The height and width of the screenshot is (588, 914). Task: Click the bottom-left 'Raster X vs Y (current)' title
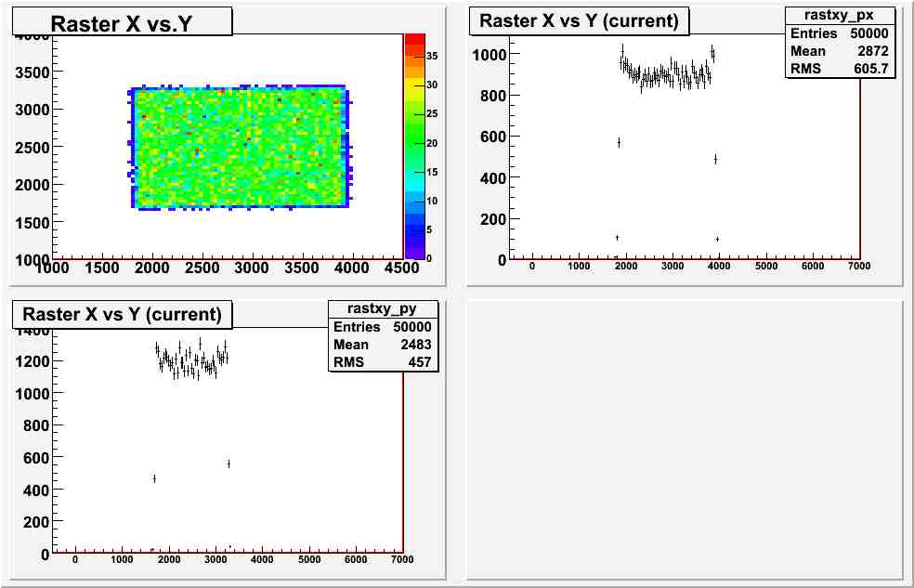tap(123, 315)
